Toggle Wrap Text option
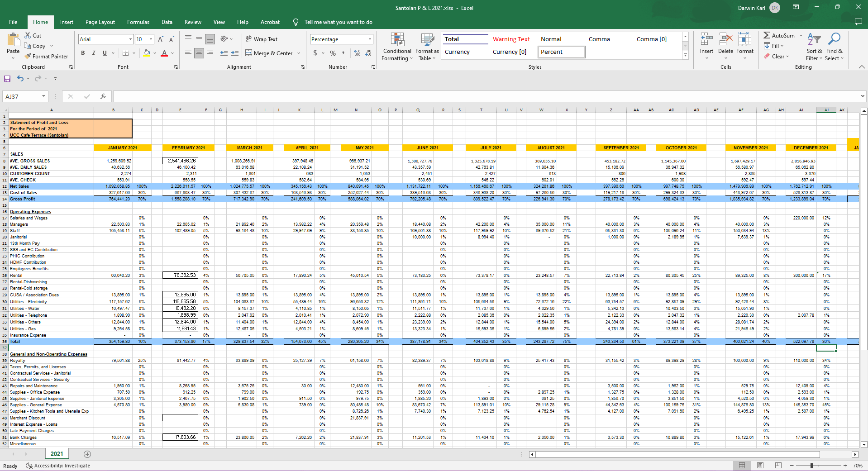Viewport: 868px width, 471px height. pyautogui.click(x=262, y=39)
